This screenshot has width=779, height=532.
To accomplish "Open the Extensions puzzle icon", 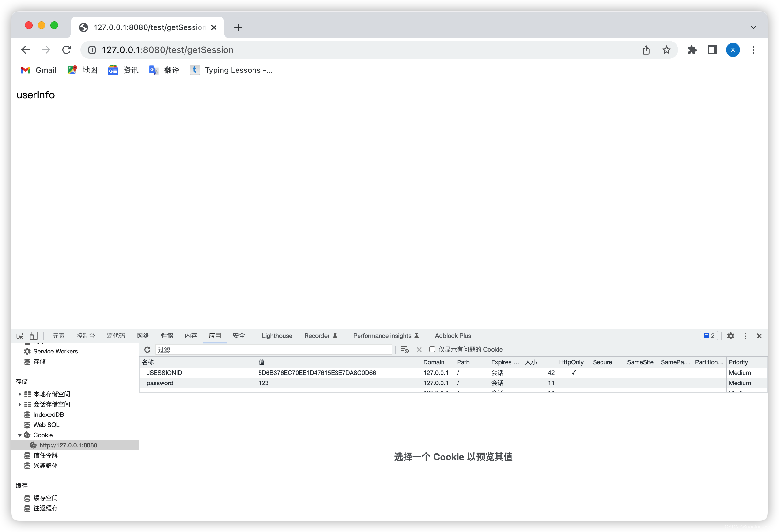I will [692, 50].
